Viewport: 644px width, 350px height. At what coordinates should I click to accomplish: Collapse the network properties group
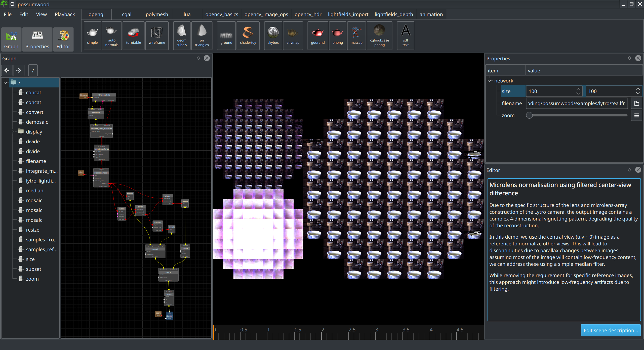(x=489, y=81)
